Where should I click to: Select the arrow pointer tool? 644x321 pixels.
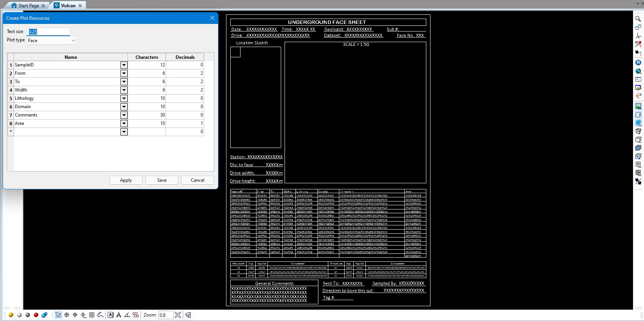[x=58, y=315]
